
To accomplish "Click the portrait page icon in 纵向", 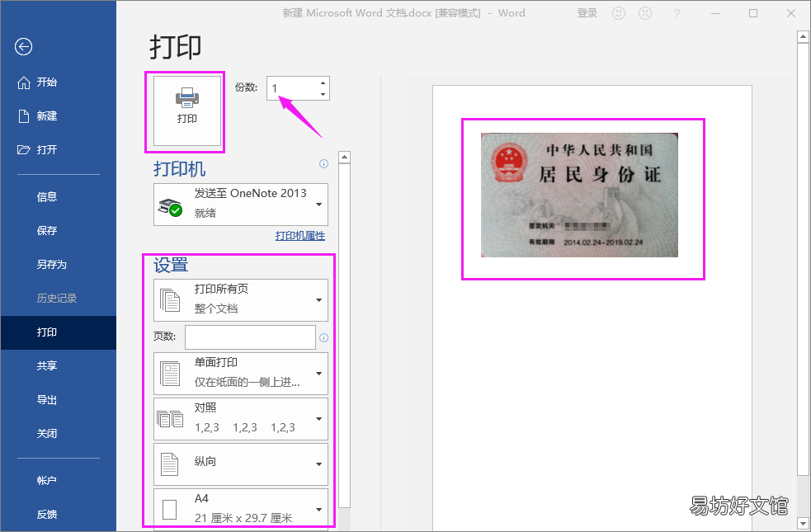I will click(x=170, y=464).
